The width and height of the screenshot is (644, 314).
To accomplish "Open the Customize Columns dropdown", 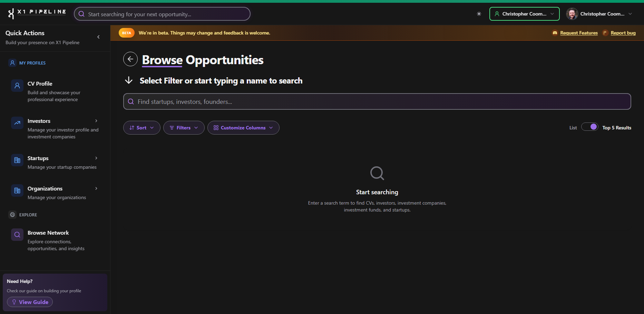I will click(243, 128).
